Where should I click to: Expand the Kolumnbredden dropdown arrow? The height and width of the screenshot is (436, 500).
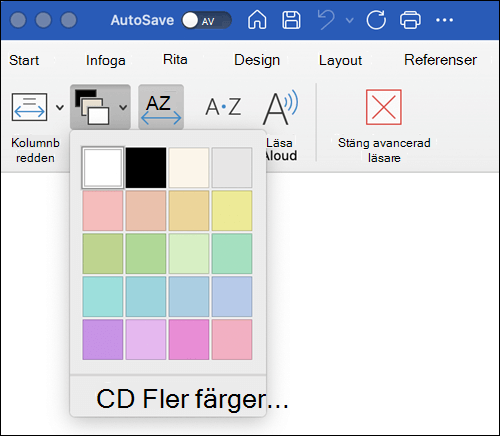click(x=60, y=107)
